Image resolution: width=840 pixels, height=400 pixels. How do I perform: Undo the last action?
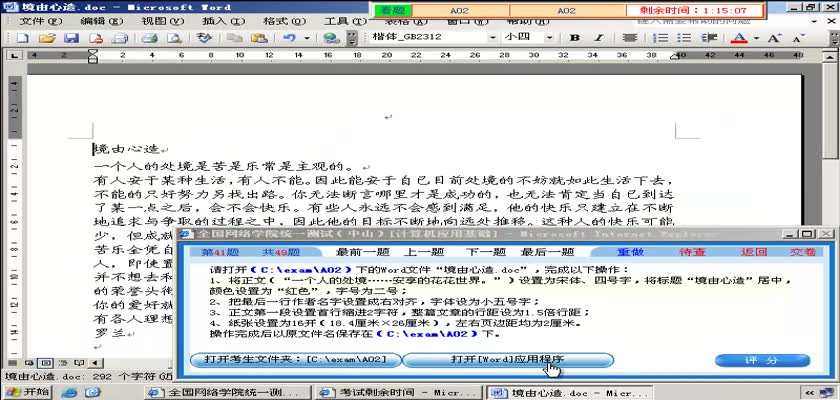point(290,38)
